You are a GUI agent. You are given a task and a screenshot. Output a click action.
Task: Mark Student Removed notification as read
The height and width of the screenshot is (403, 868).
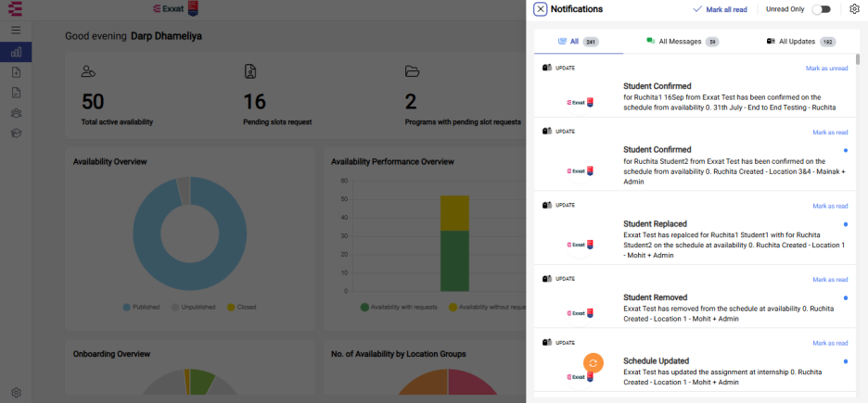tap(830, 280)
